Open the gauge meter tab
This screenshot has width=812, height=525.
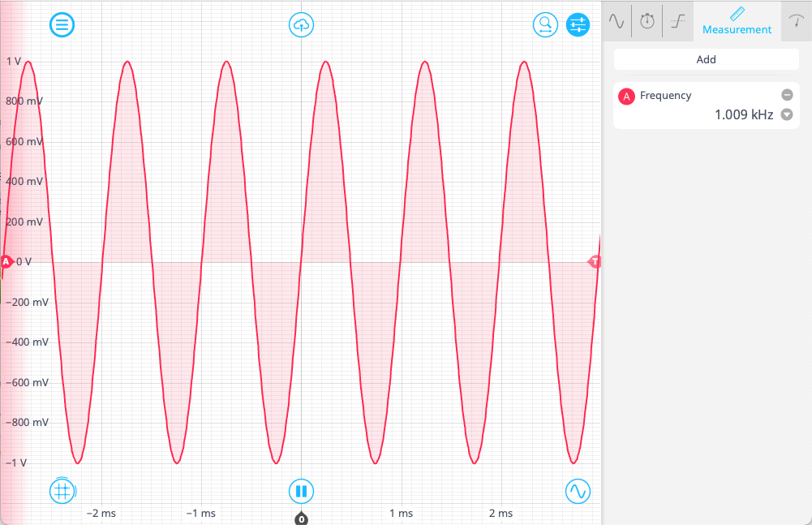tap(797, 22)
